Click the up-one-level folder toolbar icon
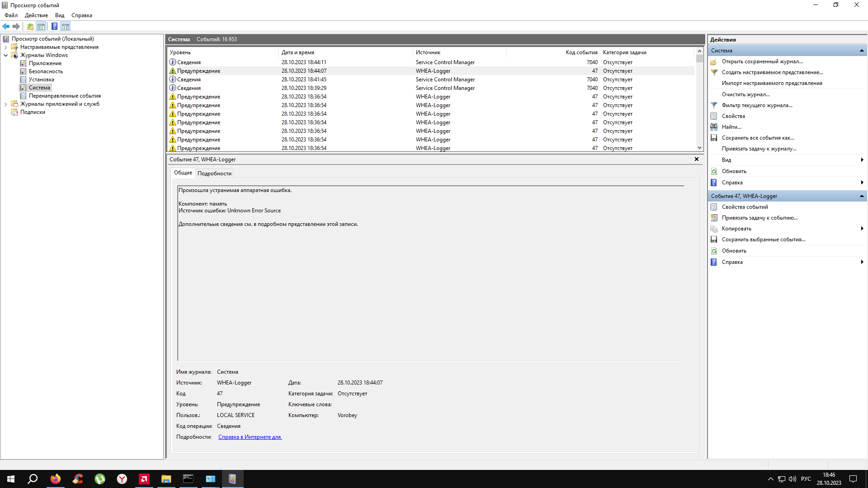 [30, 26]
